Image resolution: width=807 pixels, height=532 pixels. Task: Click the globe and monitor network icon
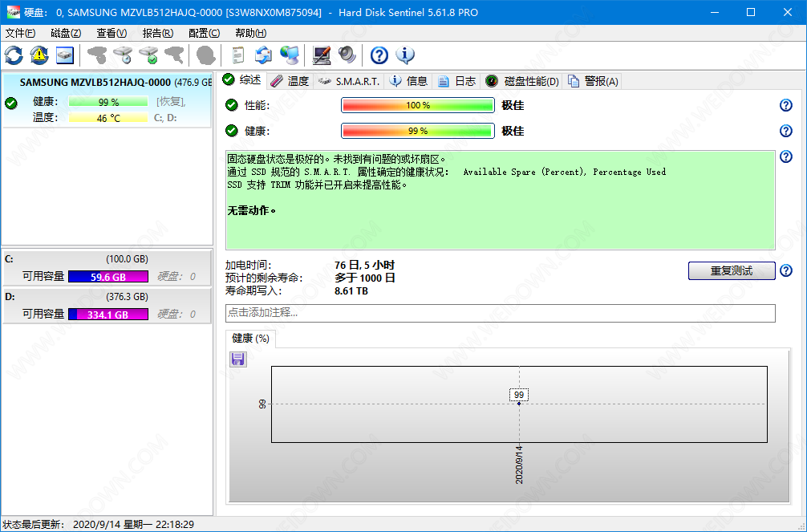tap(290, 55)
